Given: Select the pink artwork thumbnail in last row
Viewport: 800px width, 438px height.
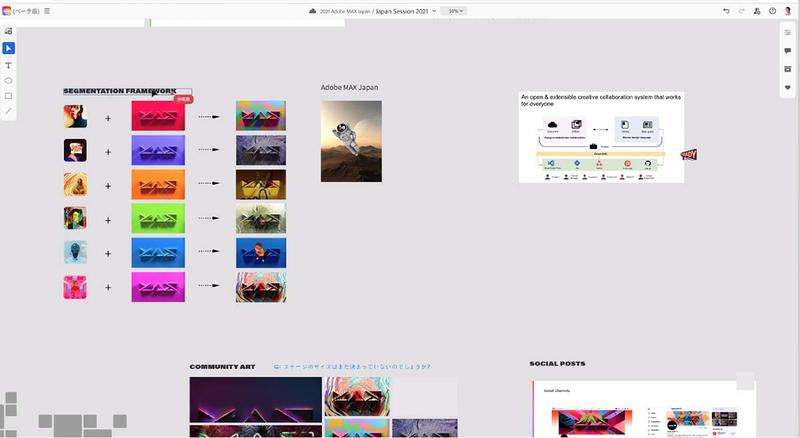Looking at the screenshot, I should pos(75,287).
